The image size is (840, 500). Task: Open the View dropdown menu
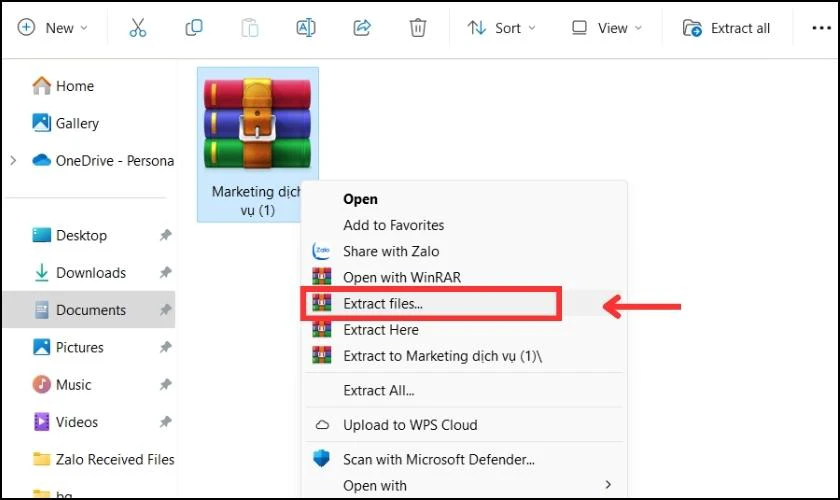pos(606,28)
